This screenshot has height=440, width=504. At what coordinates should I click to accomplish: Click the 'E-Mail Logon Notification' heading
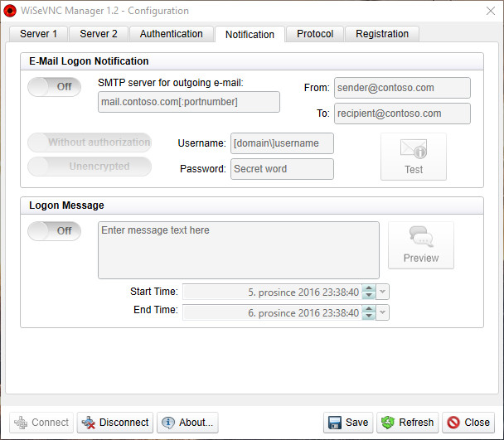(x=89, y=61)
